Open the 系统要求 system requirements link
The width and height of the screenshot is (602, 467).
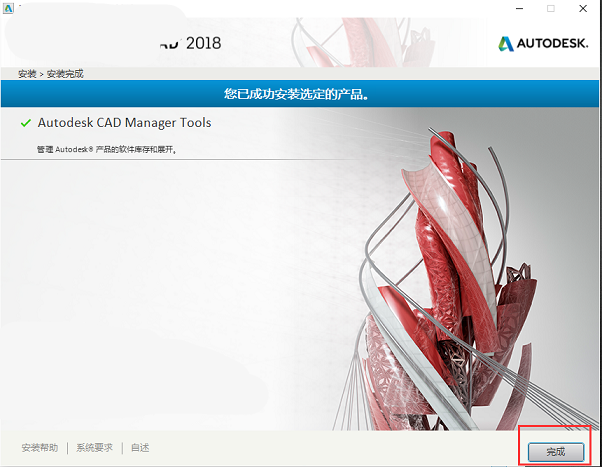pos(94,448)
